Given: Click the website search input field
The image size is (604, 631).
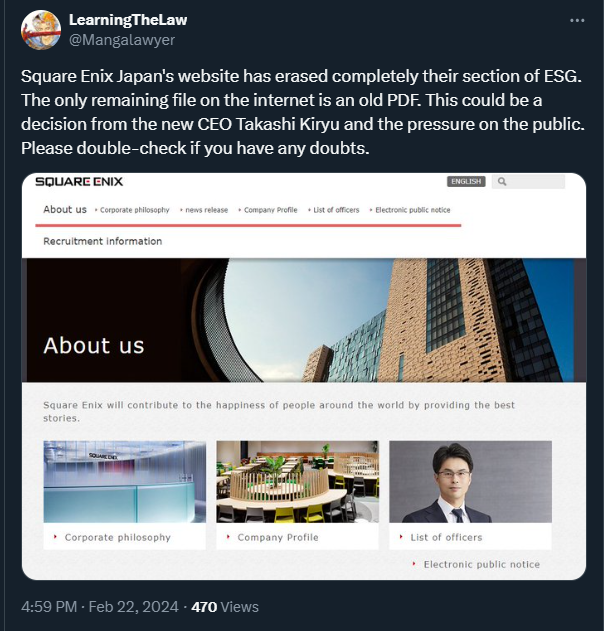Looking at the screenshot, I should (x=528, y=181).
